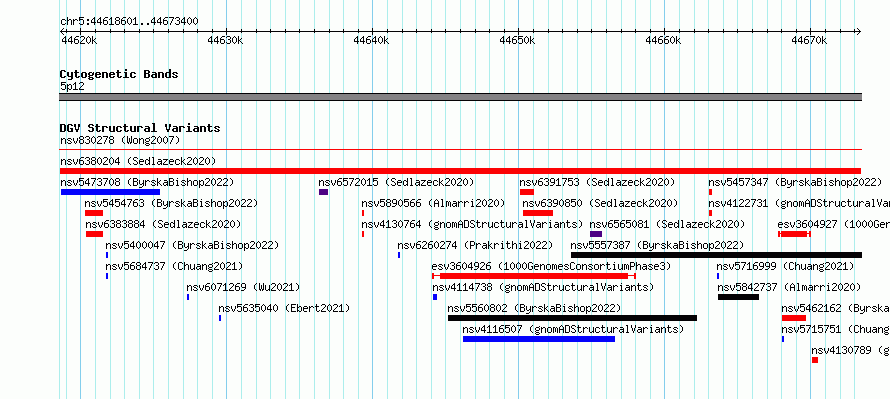This screenshot has height=399, width=890.
Task: Click the 44620k ruler tick label
Action: coord(79,40)
